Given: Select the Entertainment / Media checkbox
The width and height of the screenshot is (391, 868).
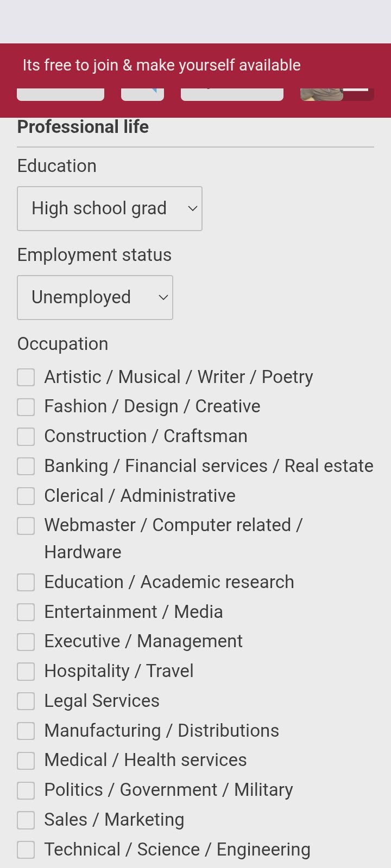Looking at the screenshot, I should tap(26, 612).
